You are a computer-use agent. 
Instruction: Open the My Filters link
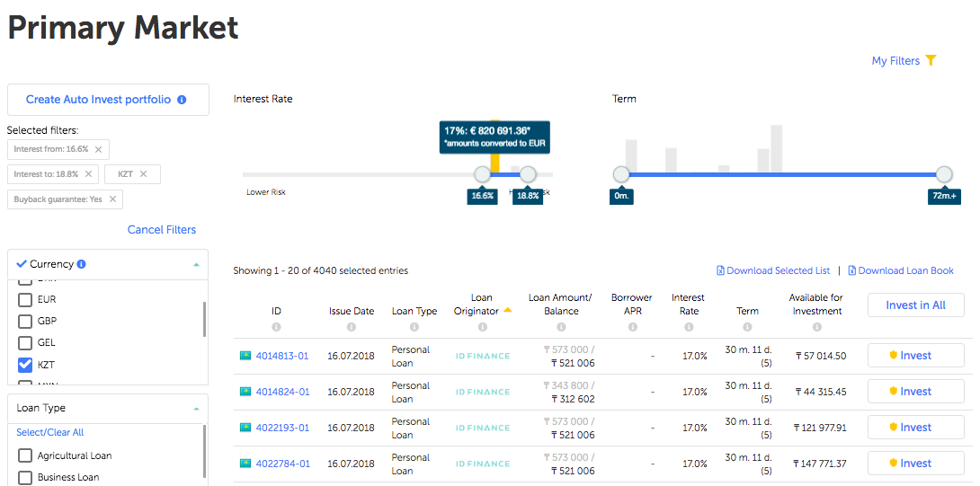pyautogui.click(x=895, y=60)
